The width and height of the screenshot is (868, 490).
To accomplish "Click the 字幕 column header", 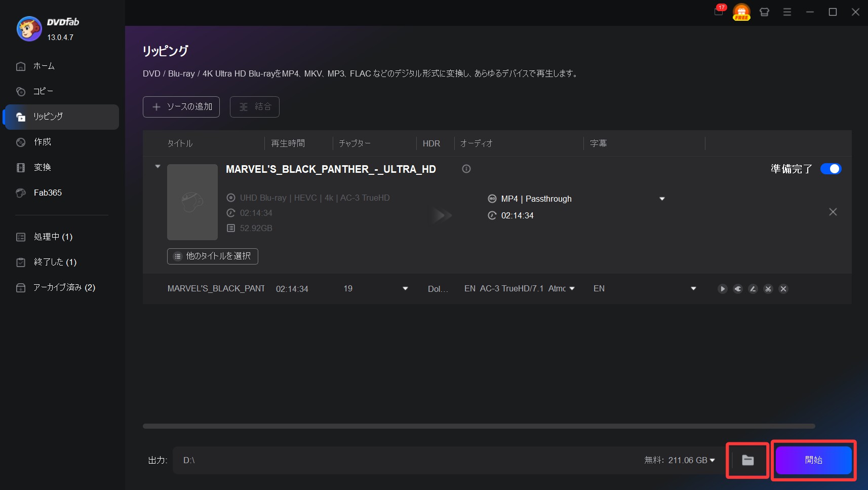I will click(x=598, y=143).
